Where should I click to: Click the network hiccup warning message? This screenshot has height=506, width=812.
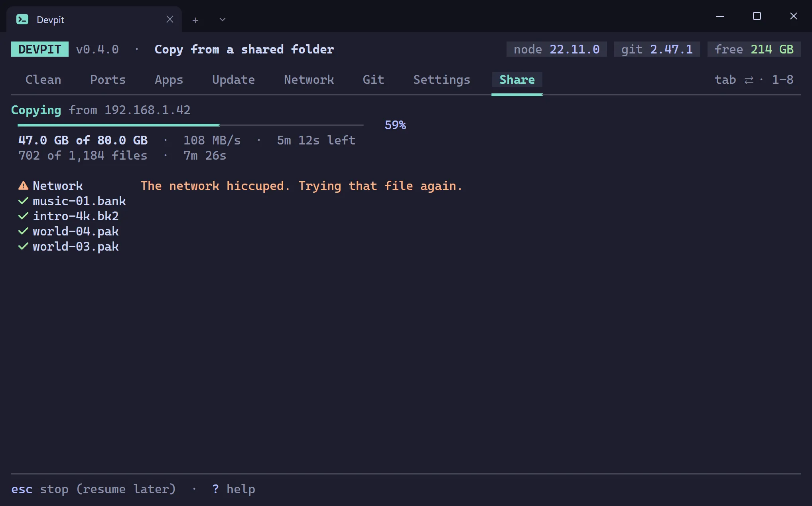pyautogui.click(x=302, y=186)
